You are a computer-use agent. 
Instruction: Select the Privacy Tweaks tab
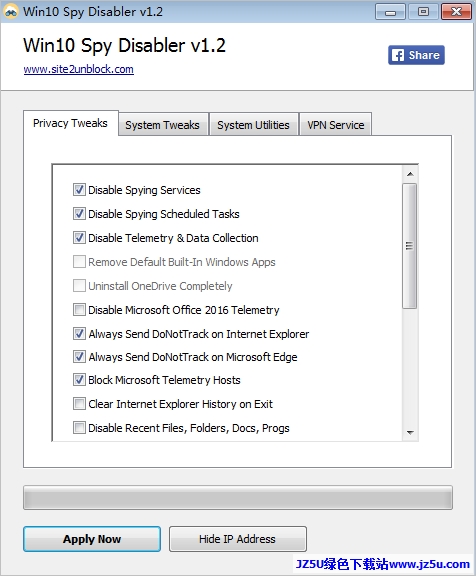(71, 123)
